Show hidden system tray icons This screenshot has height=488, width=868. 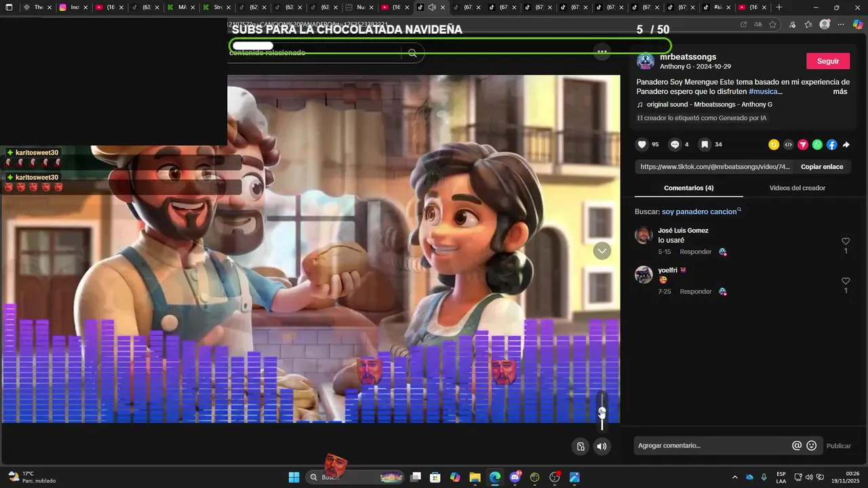pos(734,477)
